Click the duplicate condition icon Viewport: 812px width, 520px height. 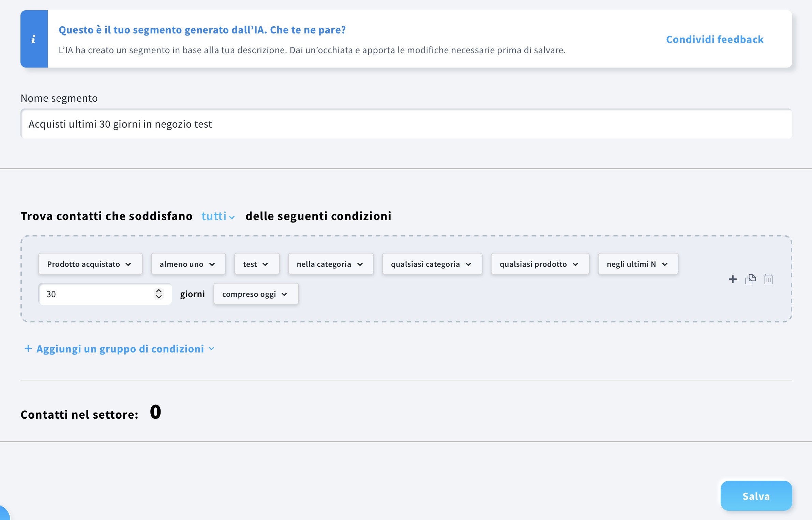pos(750,279)
